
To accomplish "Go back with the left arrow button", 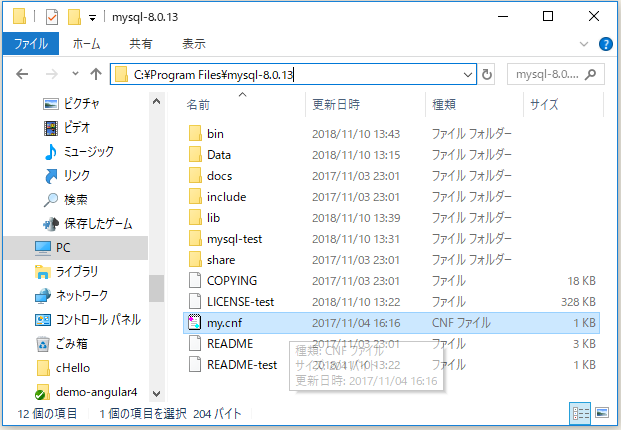I will 22,74.
